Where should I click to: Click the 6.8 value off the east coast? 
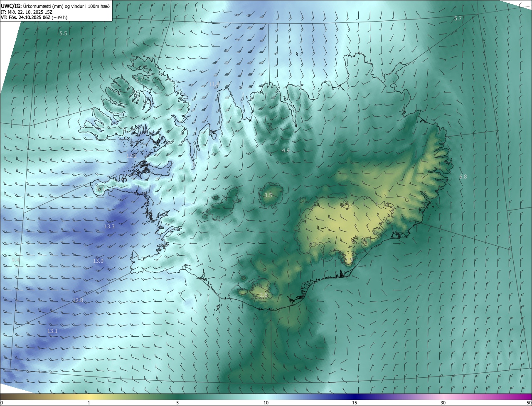[x=463, y=177]
